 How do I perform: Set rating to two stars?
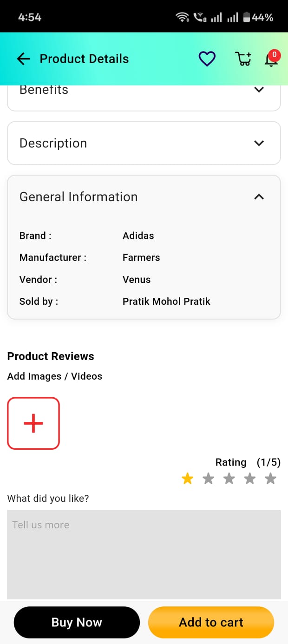pyautogui.click(x=208, y=479)
